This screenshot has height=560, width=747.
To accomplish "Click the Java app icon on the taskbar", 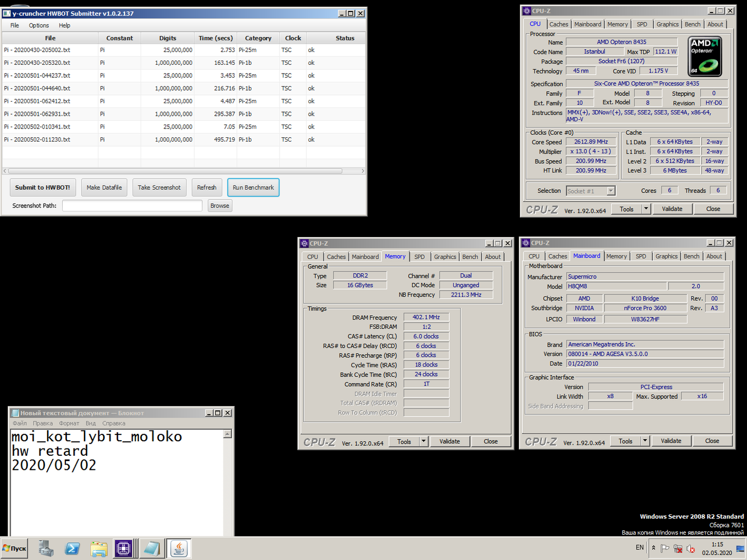I will pos(179,549).
